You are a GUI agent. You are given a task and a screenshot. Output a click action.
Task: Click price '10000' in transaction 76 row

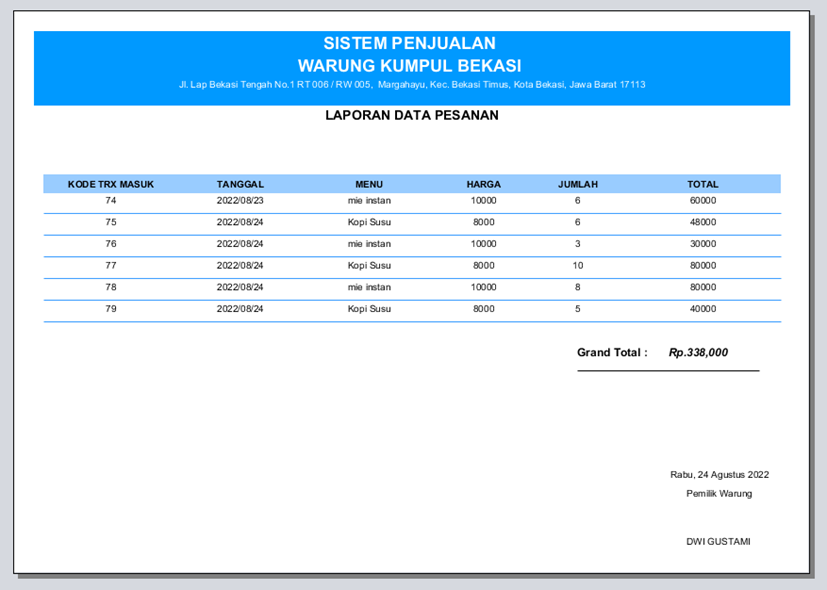pos(484,244)
